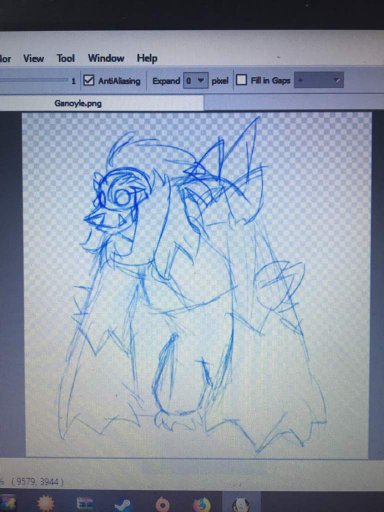Open the Tool menu
Screen dimensions: 384x512
(65, 58)
